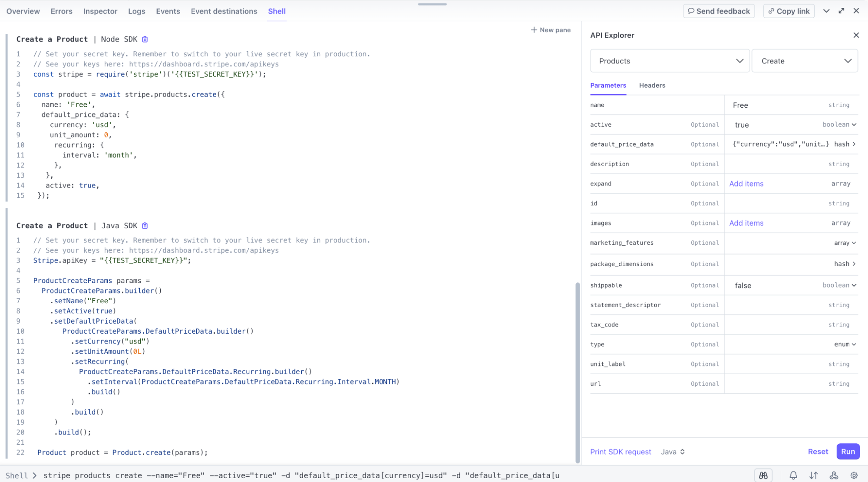Open the settings gear in status bar

tap(854, 475)
